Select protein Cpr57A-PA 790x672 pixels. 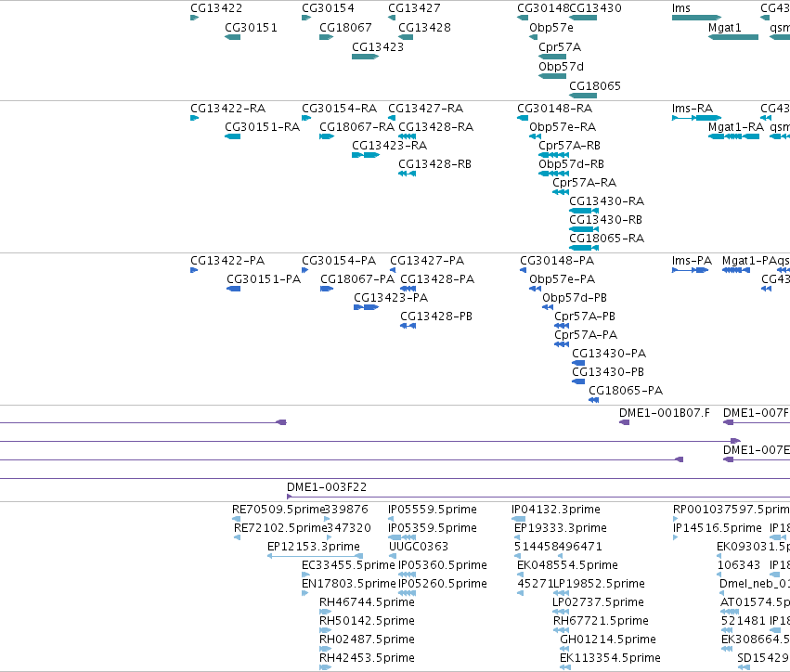(x=562, y=344)
